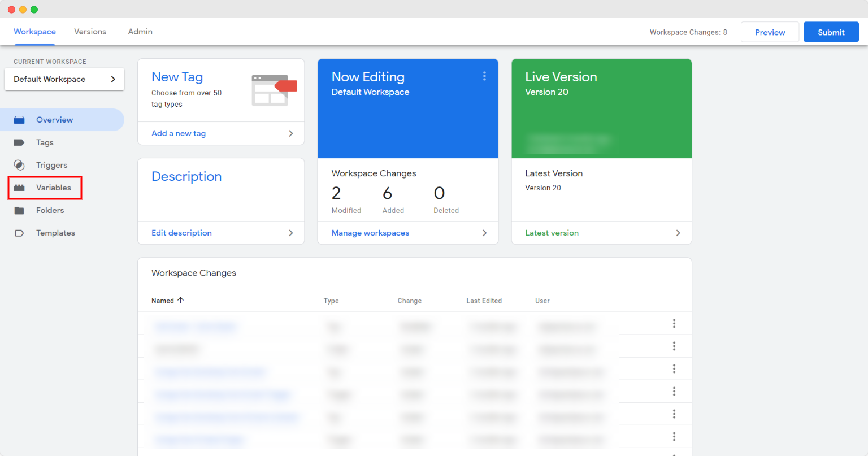Open the Admin tab
Screen dimensions: 868x456
coord(140,32)
